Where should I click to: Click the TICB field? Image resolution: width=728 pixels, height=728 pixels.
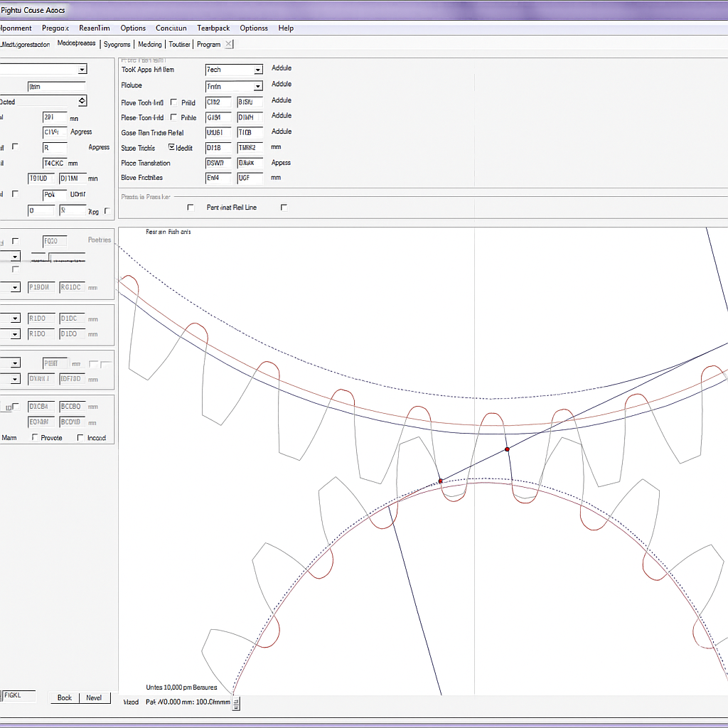[x=250, y=133]
